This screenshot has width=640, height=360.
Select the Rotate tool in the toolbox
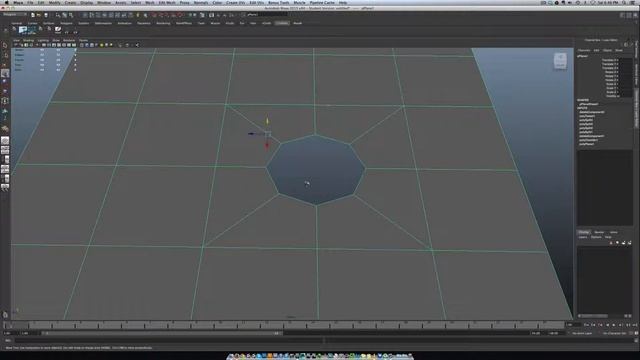pyautogui.click(x=5, y=82)
